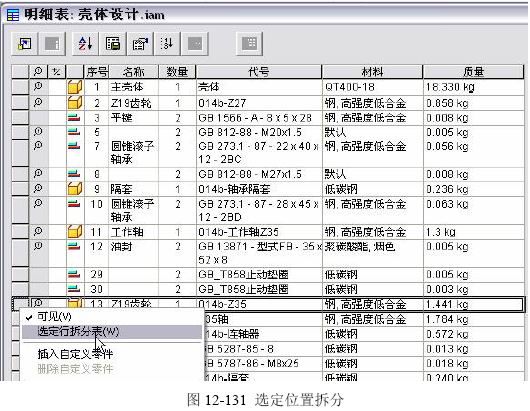Select the row header of row 9 隔套

click(x=20, y=189)
